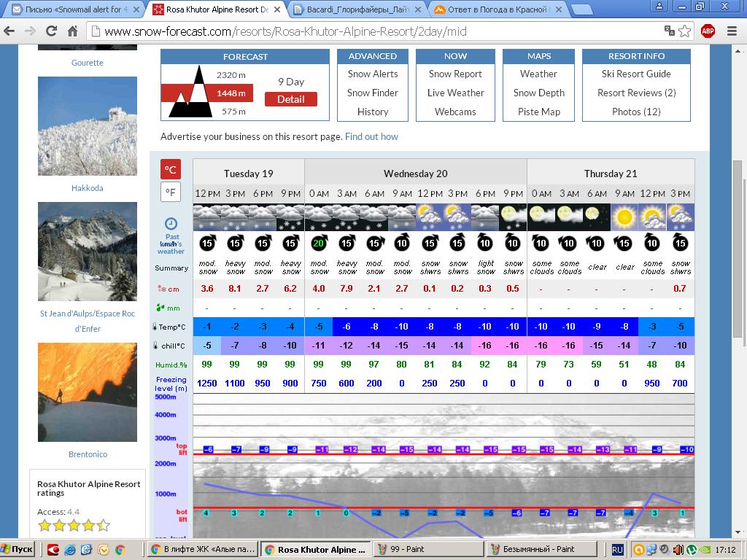
Task: Open the Live Weather link
Action: tap(455, 93)
